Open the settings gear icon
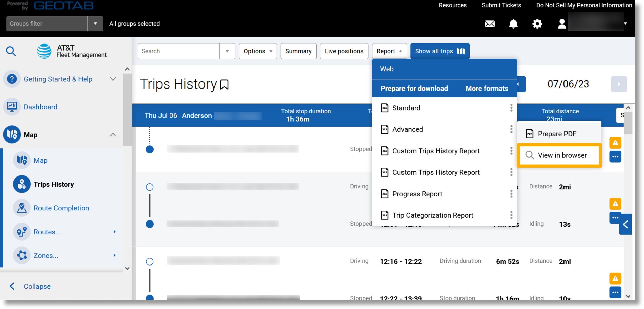Screen dimensions: 644x309 537,24
